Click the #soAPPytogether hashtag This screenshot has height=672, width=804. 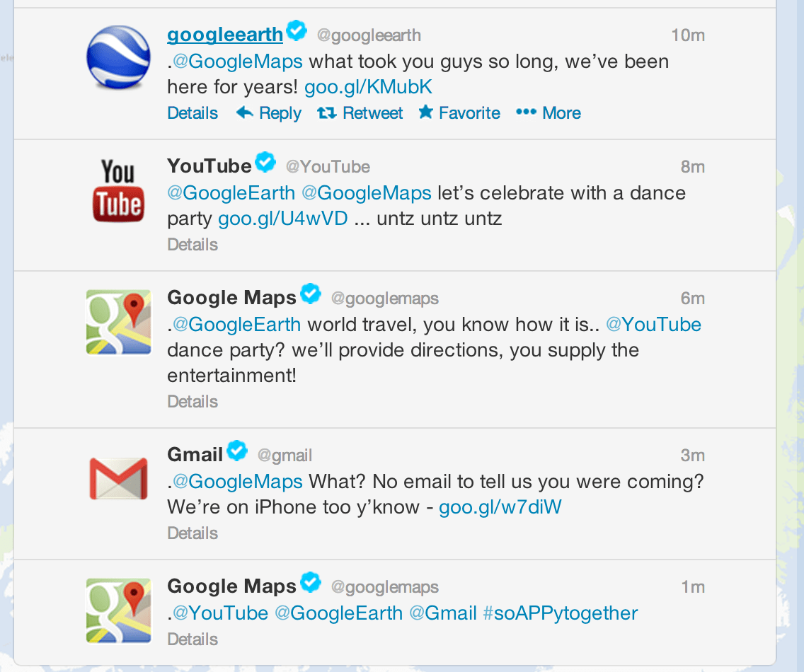coord(559,613)
